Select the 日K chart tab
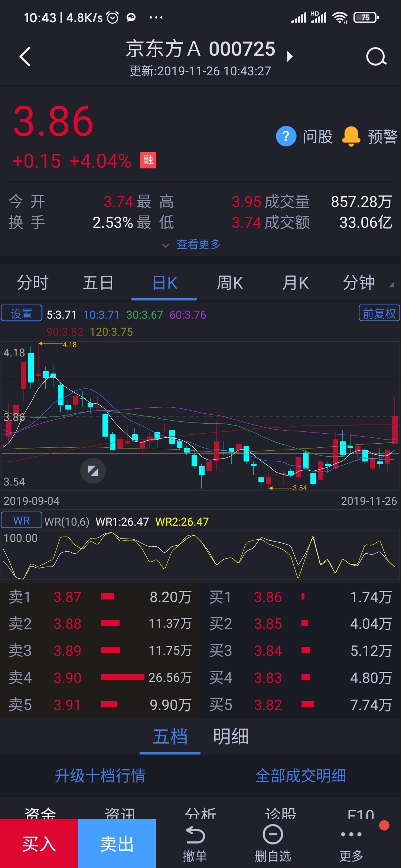Image resolution: width=401 pixels, height=868 pixels. coord(164,283)
